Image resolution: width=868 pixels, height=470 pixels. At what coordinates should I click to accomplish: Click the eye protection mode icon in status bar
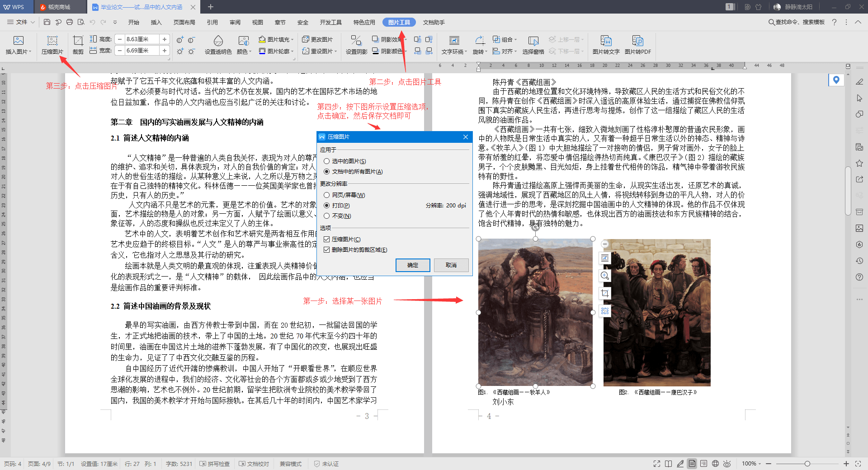point(727,464)
